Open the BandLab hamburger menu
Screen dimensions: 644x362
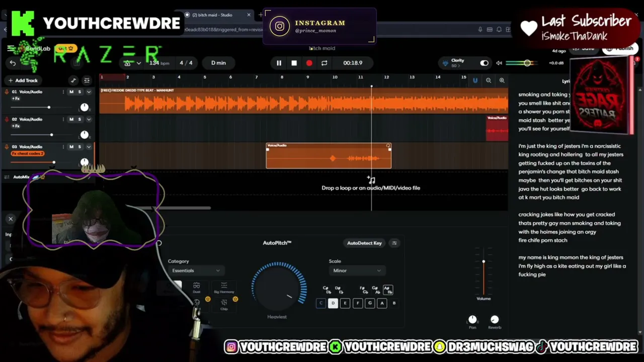[11, 48]
